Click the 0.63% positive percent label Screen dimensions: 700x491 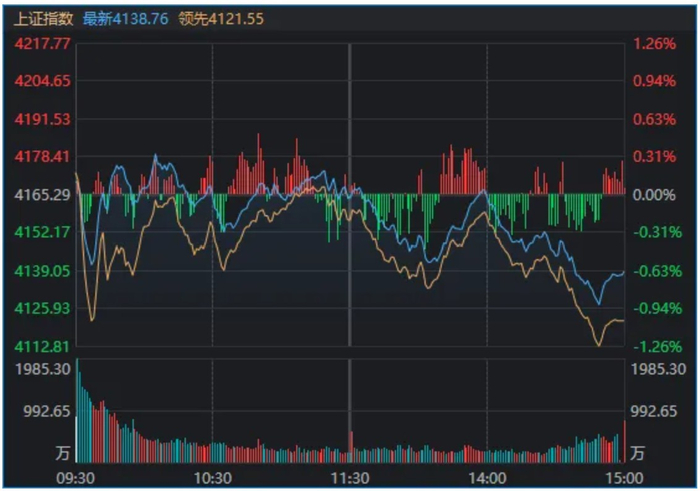(654, 119)
